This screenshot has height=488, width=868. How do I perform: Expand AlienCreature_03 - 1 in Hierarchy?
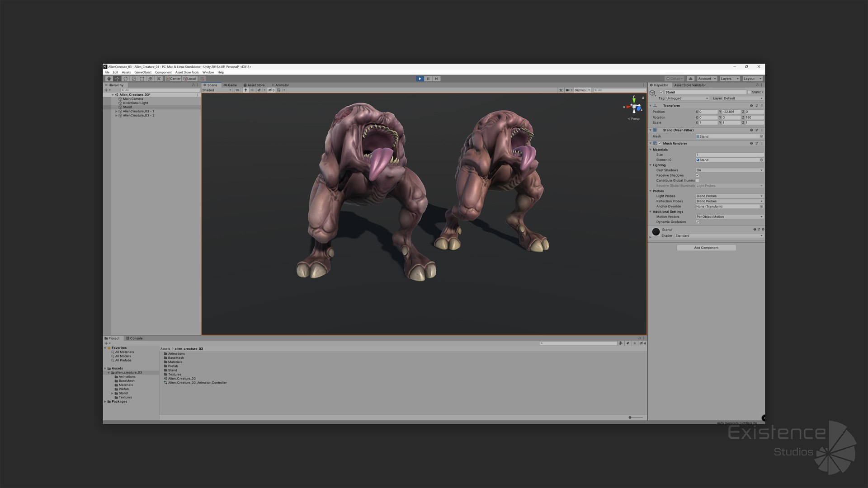(x=116, y=111)
